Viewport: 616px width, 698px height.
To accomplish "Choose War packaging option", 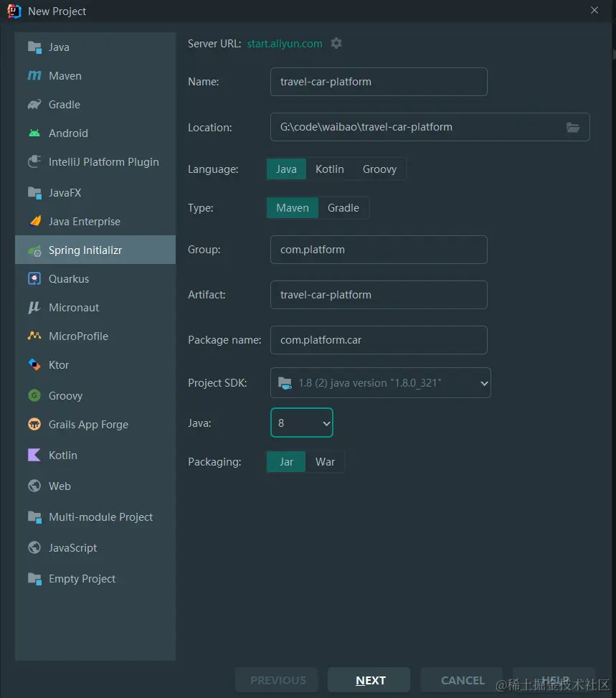I will pos(325,462).
